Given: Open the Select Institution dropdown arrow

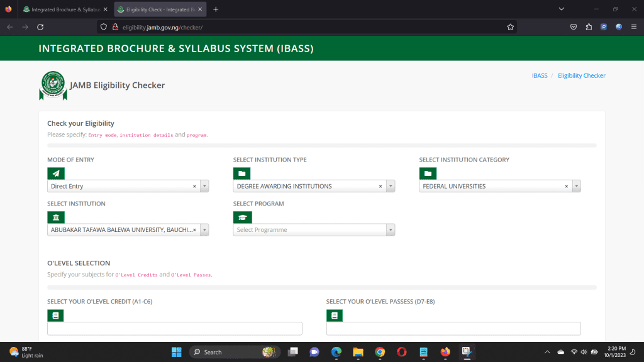Looking at the screenshot, I should pos(204,230).
